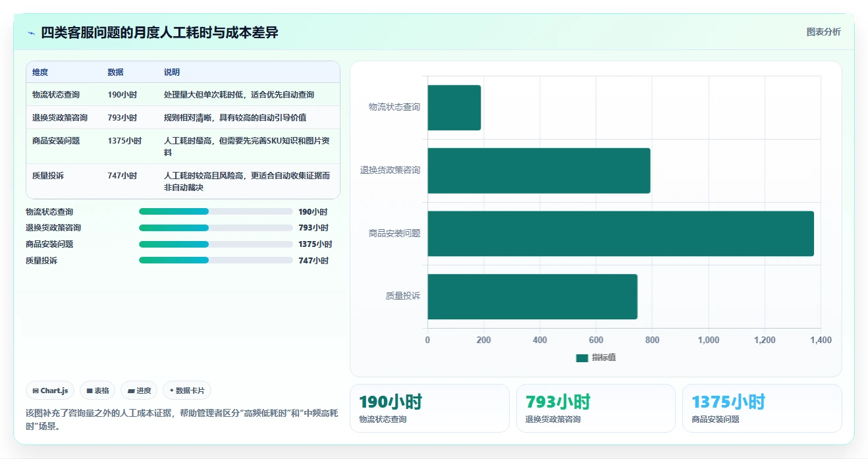Click the 物流状态查询 progress bar
Screen dimensions: 868x459
tap(216, 211)
